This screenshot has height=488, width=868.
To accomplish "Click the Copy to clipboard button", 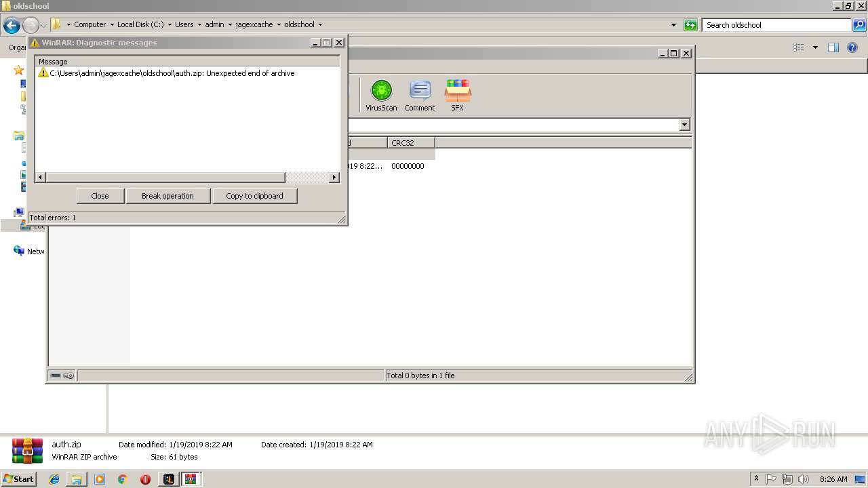I will [254, 196].
